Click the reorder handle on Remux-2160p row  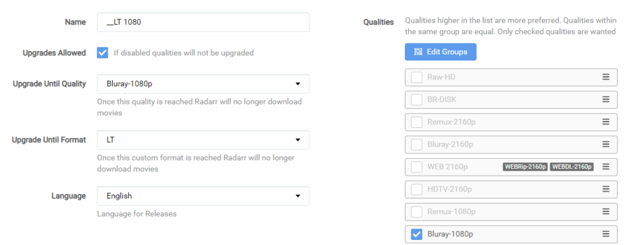pyautogui.click(x=606, y=122)
